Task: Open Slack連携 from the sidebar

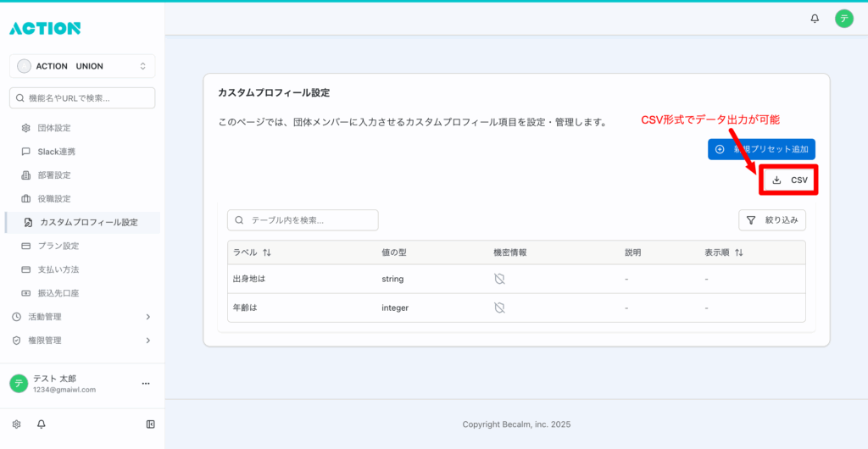Action: [x=56, y=152]
